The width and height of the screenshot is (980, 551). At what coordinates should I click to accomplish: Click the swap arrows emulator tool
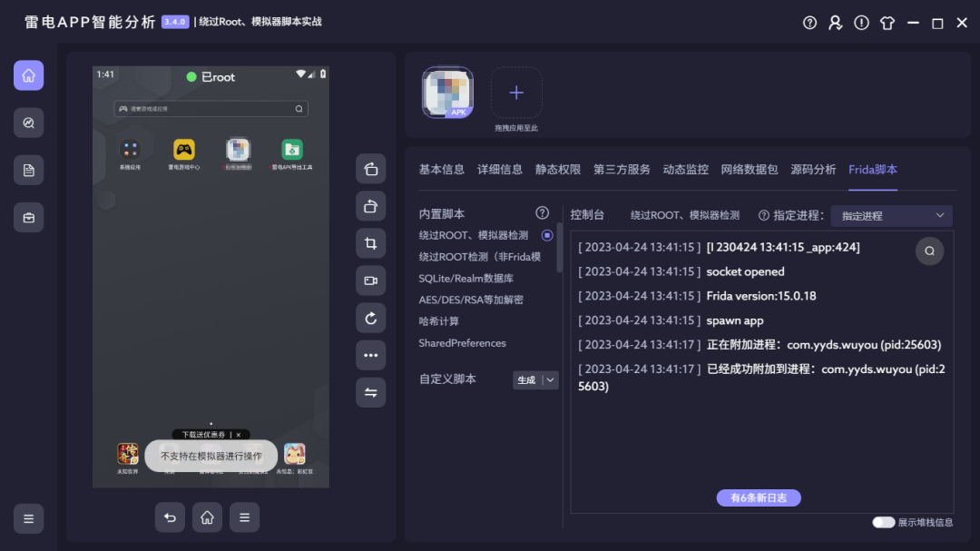[370, 393]
